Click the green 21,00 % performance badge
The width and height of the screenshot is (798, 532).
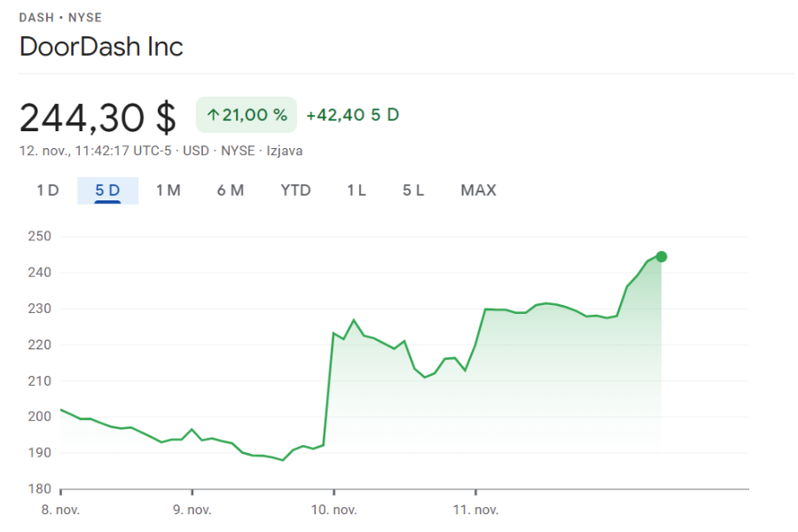(246, 114)
